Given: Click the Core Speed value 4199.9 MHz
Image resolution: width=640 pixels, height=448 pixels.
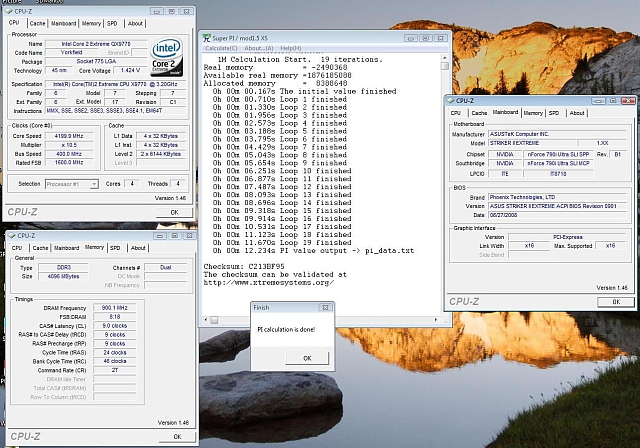Looking at the screenshot, I should [x=69, y=136].
